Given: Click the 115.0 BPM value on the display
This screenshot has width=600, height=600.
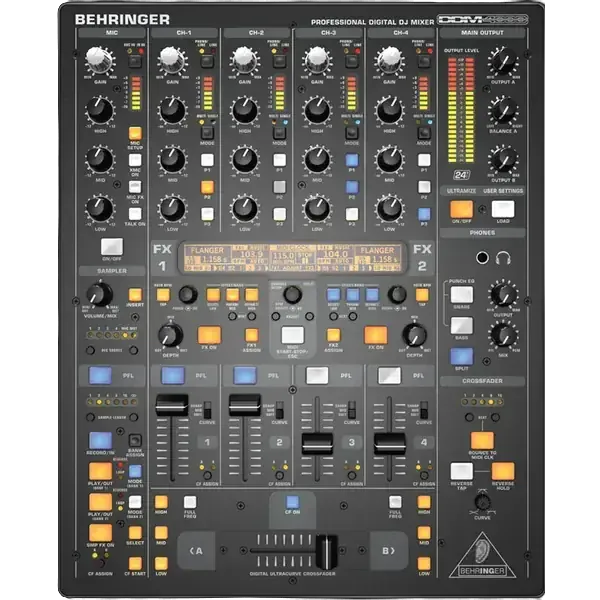Looking at the screenshot, I should click(x=283, y=255).
